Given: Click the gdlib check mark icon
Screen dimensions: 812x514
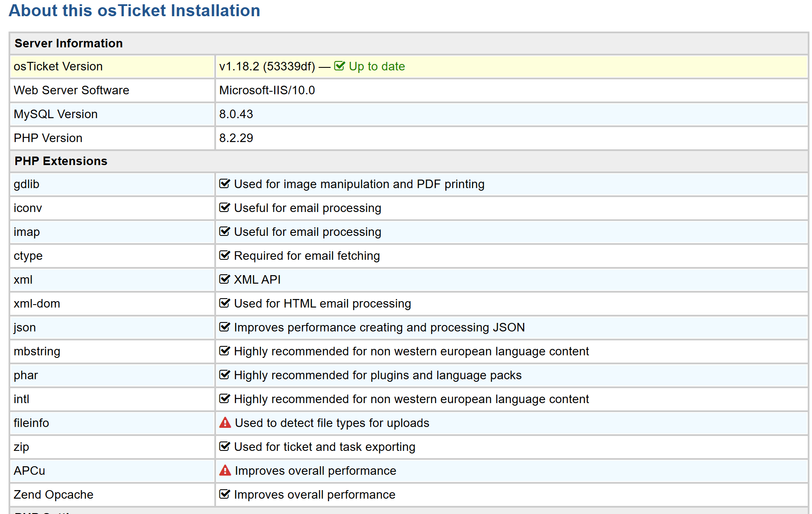Looking at the screenshot, I should click(x=225, y=184).
